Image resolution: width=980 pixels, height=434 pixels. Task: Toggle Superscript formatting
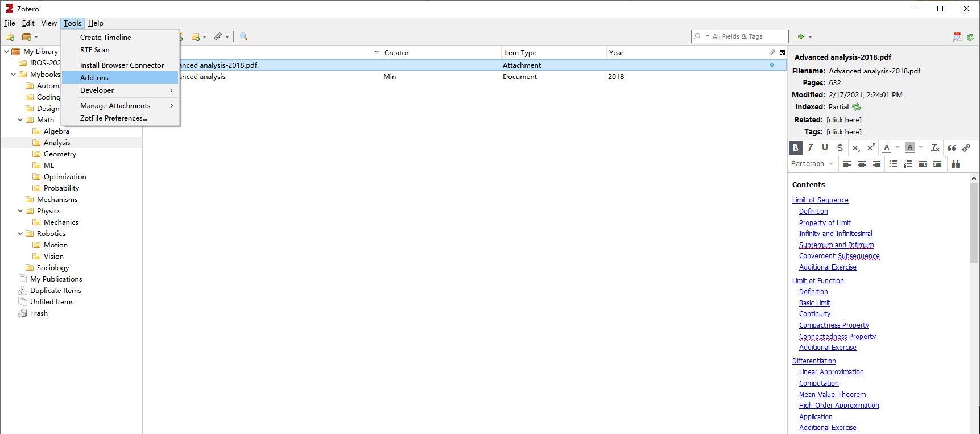click(871, 148)
